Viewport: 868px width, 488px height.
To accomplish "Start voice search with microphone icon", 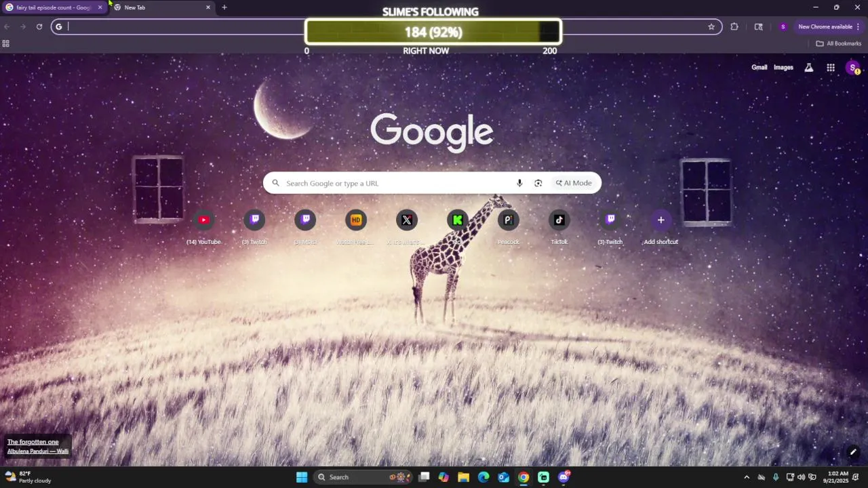I will click(519, 183).
